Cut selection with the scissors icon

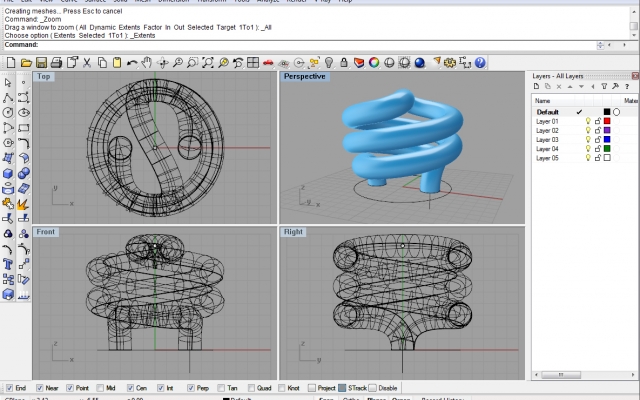pos(87,63)
